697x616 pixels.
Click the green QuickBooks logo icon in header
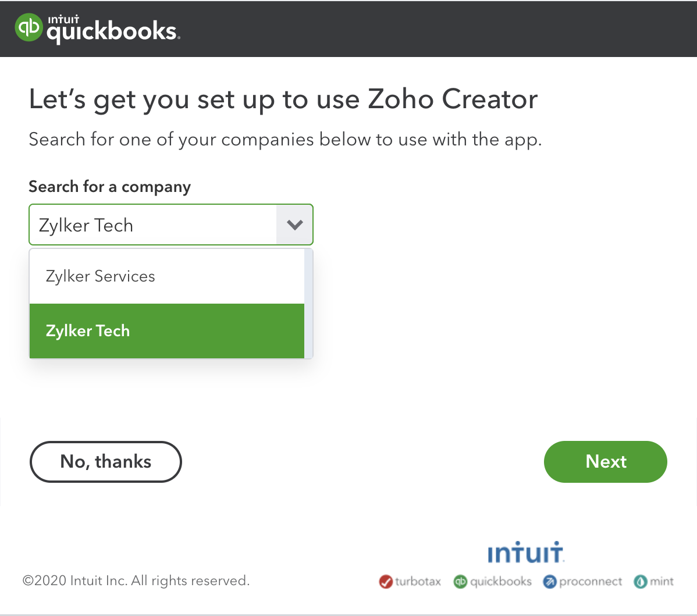[29, 28]
